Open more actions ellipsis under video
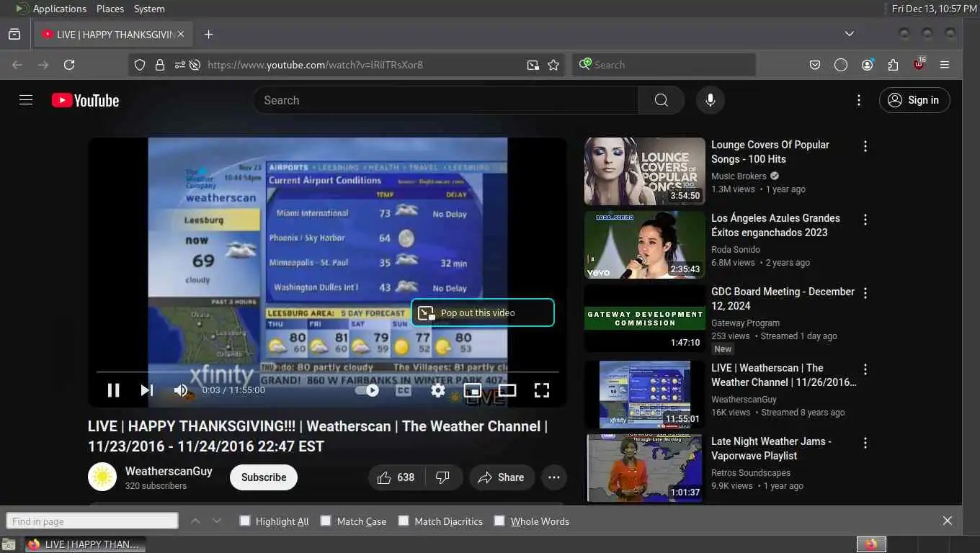The height and width of the screenshot is (553, 980). pos(554,477)
